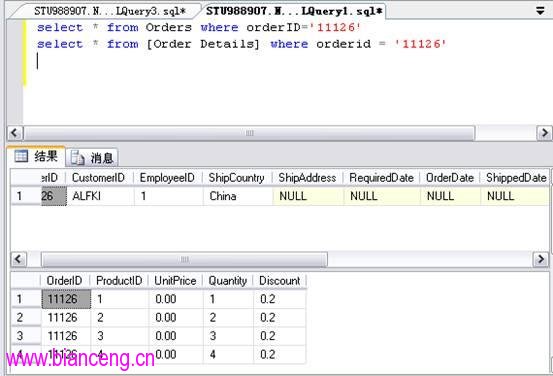Click the ShippedDate column header
The image size is (553, 376).
[516, 178]
